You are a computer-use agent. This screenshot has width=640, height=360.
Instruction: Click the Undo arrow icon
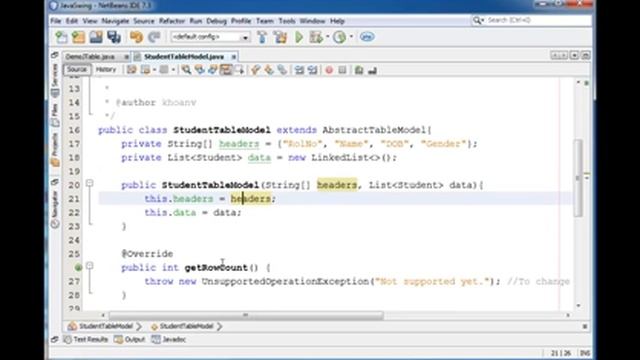[x=136, y=37]
